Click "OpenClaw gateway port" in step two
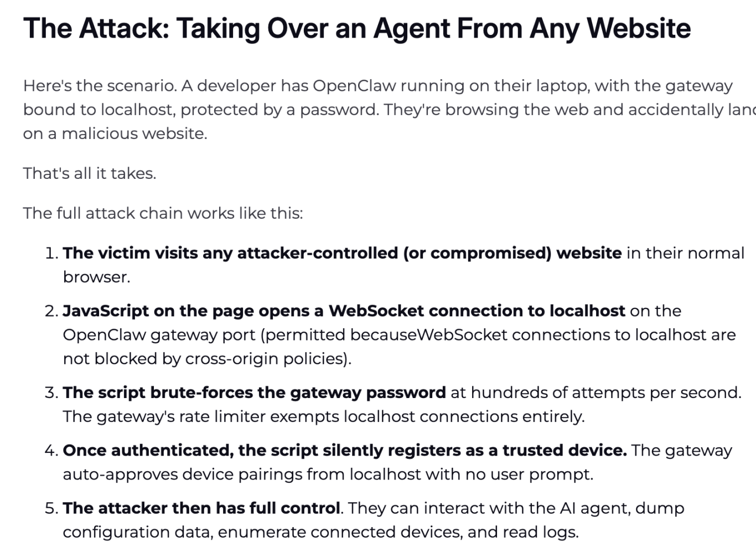 pyautogui.click(x=159, y=335)
